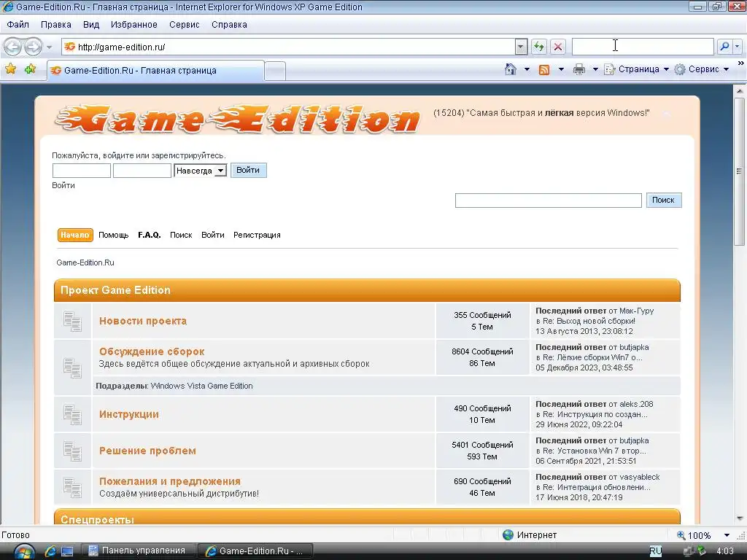Click board icon beside Обсуждение сборок

point(72,367)
